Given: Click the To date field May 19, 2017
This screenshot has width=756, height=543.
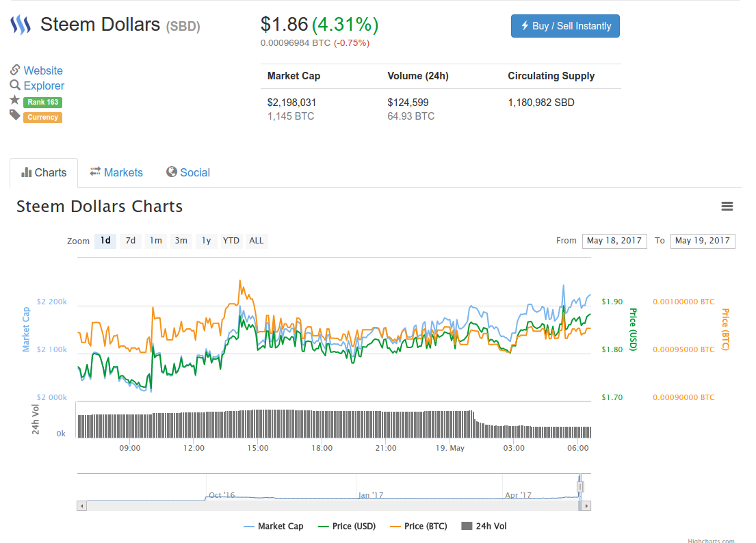Looking at the screenshot, I should pos(703,241).
